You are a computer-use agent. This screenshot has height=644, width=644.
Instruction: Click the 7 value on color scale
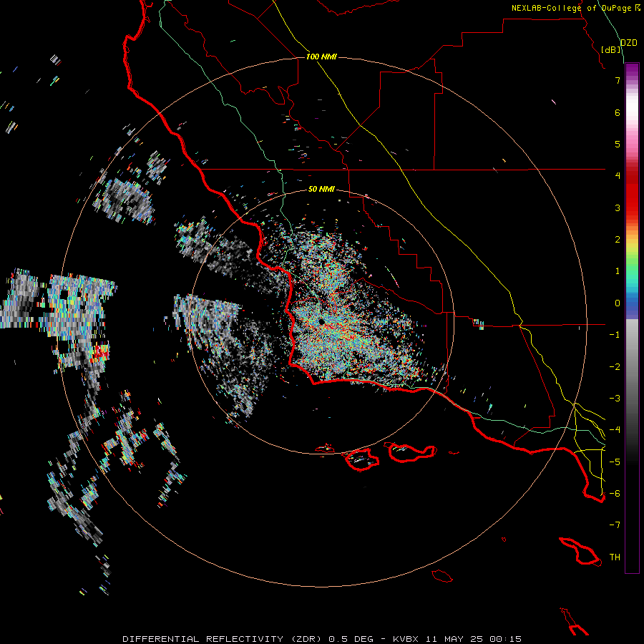click(x=618, y=80)
